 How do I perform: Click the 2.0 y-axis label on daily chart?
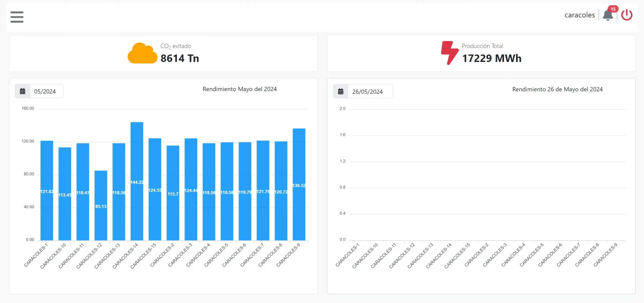coord(342,109)
